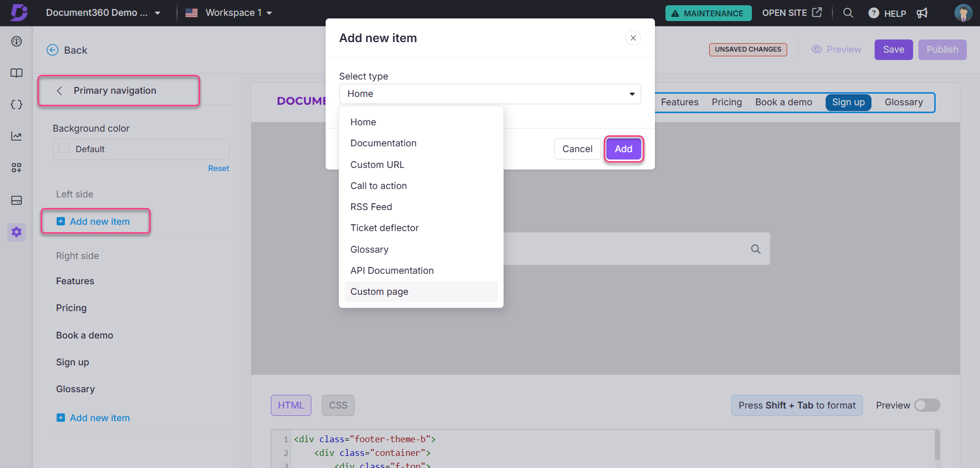Open the user profile avatar
The width and height of the screenshot is (980, 468).
(x=963, y=13)
